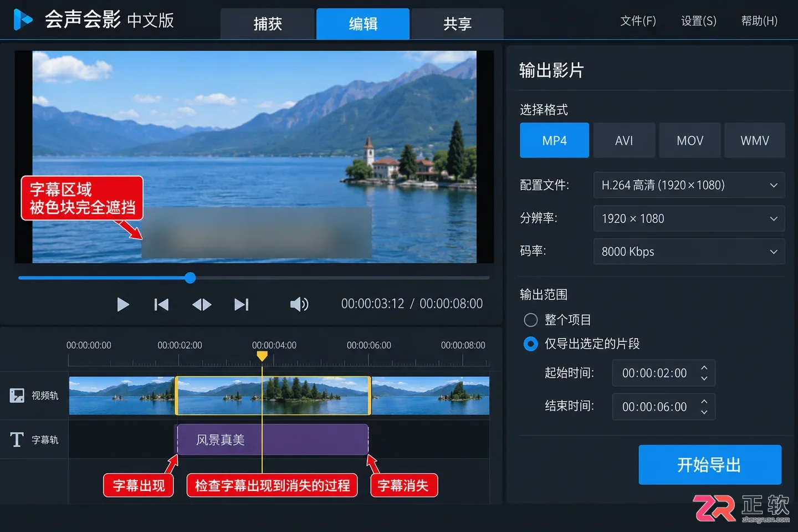The height and width of the screenshot is (532, 798).
Task: Mute the speaker volume icon
Action: (299, 304)
